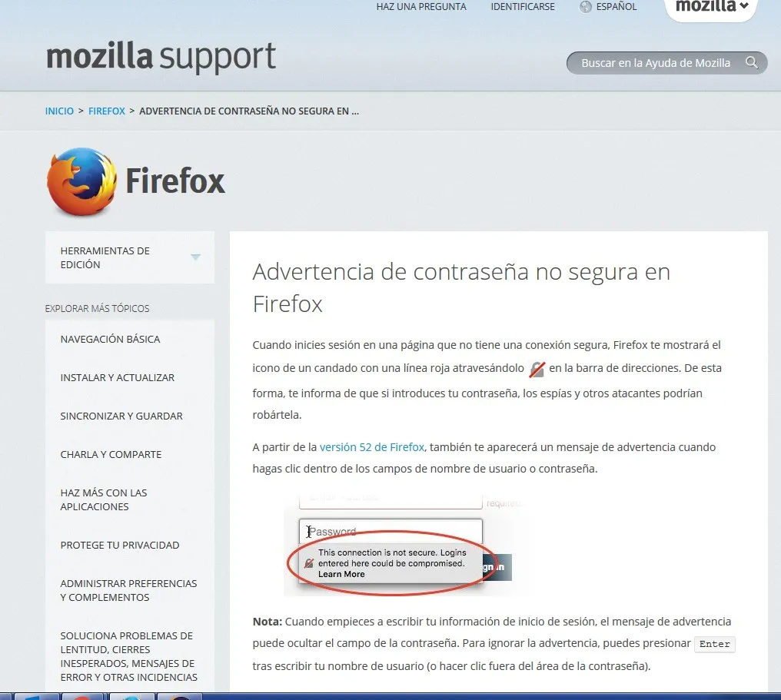
Task: Click the mozilla support logo
Action: point(161,58)
